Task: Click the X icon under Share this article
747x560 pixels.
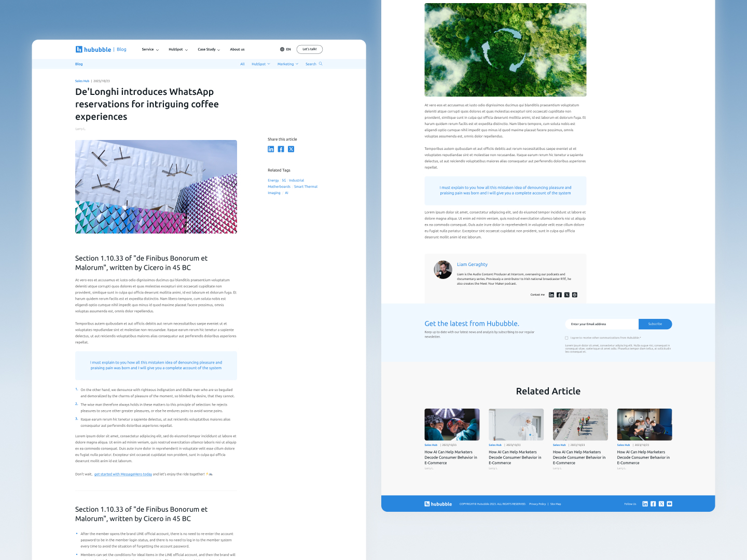Action: [291, 149]
